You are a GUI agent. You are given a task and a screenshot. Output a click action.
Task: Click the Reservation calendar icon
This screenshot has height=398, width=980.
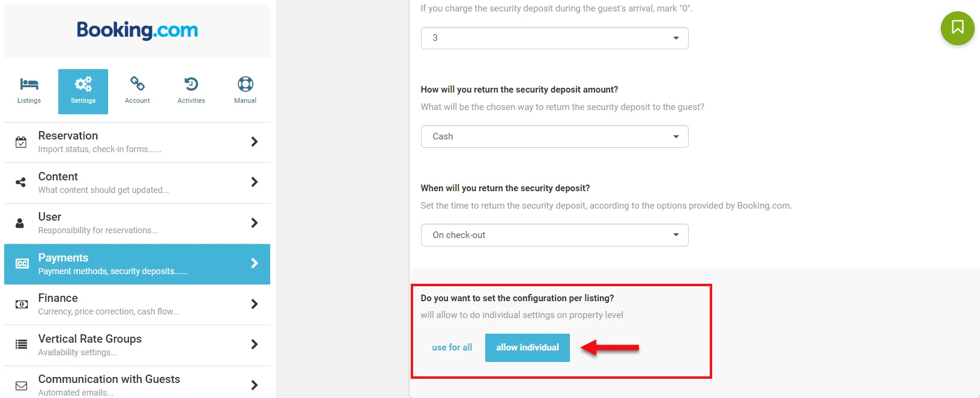click(x=21, y=142)
